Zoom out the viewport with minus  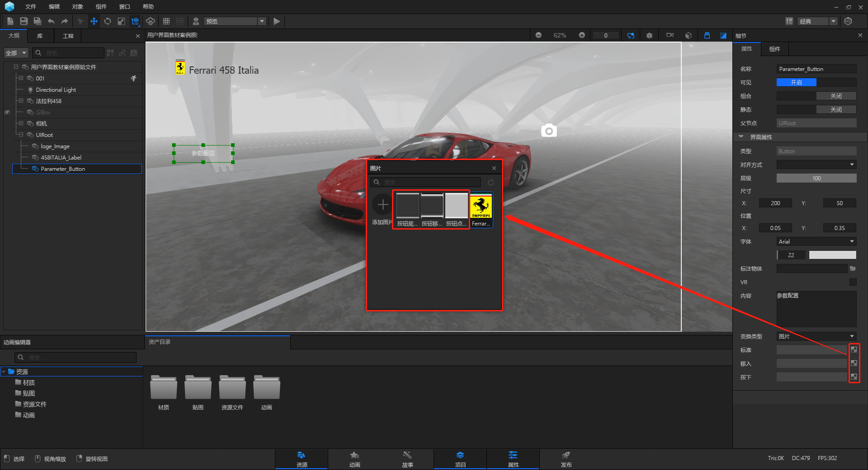point(538,35)
